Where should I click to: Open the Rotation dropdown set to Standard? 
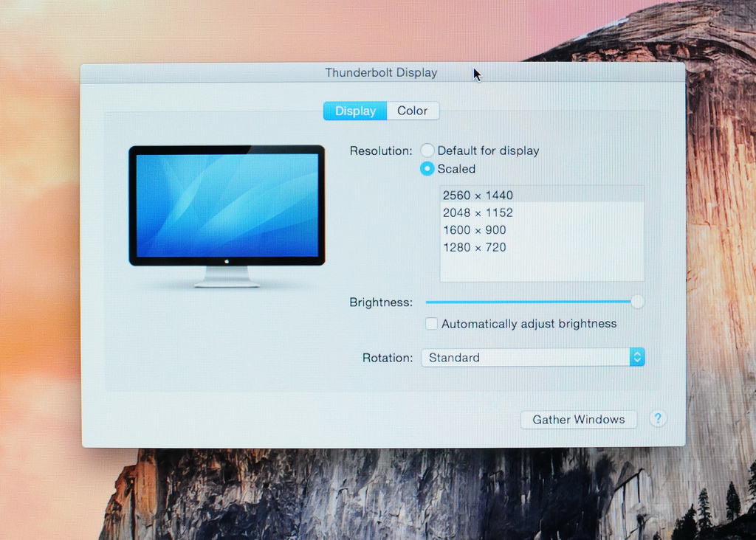coord(533,358)
